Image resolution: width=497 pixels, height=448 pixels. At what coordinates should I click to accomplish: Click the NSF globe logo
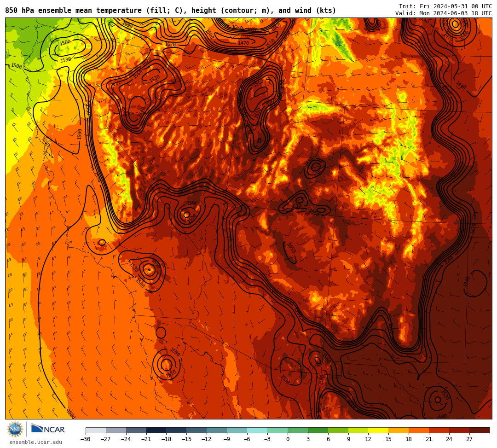15,429
